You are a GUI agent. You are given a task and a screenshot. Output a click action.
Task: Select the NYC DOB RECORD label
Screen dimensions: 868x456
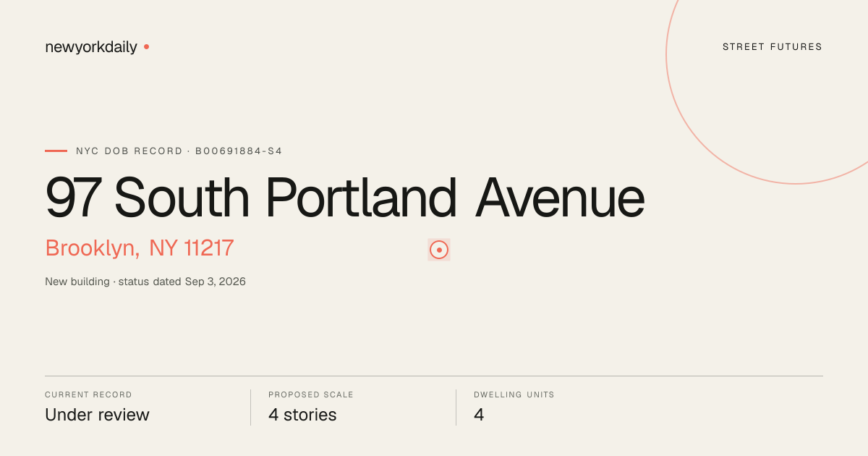pos(129,151)
